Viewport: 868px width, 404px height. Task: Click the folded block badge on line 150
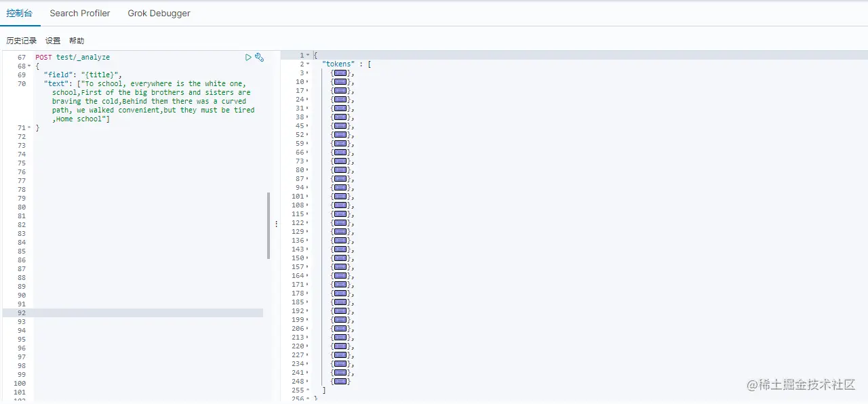pyautogui.click(x=340, y=258)
